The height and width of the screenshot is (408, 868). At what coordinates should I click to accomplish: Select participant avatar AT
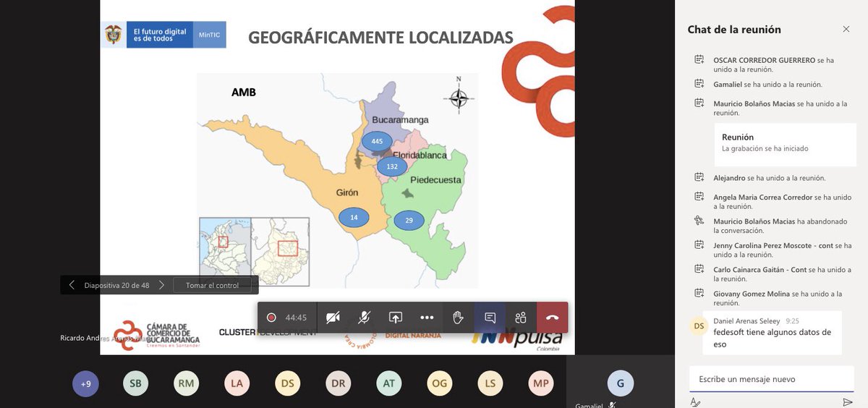click(x=388, y=383)
